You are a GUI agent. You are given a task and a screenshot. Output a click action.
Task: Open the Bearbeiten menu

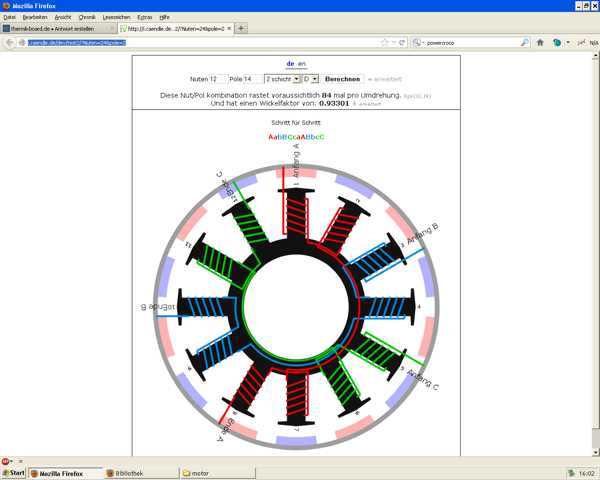coord(35,17)
